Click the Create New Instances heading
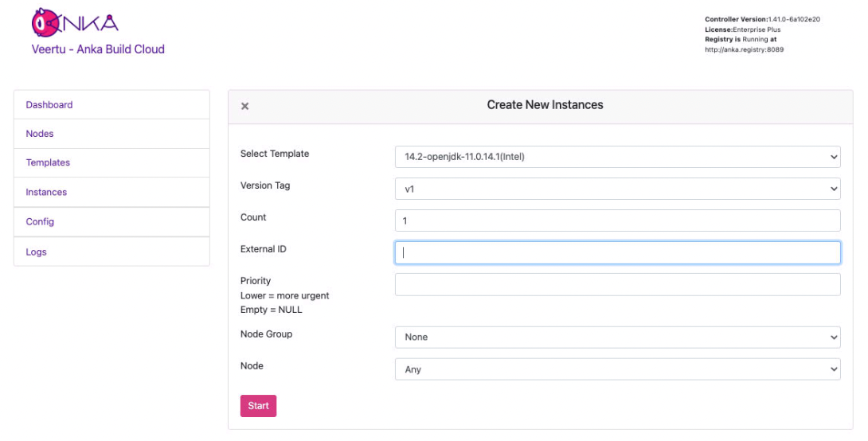 [x=545, y=105]
